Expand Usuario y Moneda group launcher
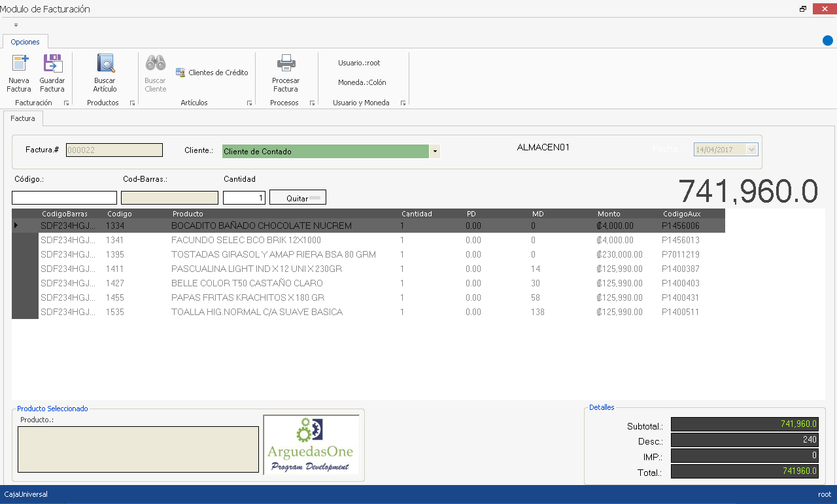 point(403,103)
